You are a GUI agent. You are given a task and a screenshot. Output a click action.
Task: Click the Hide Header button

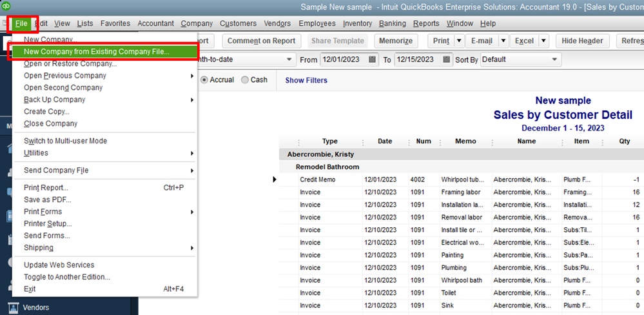(x=582, y=41)
